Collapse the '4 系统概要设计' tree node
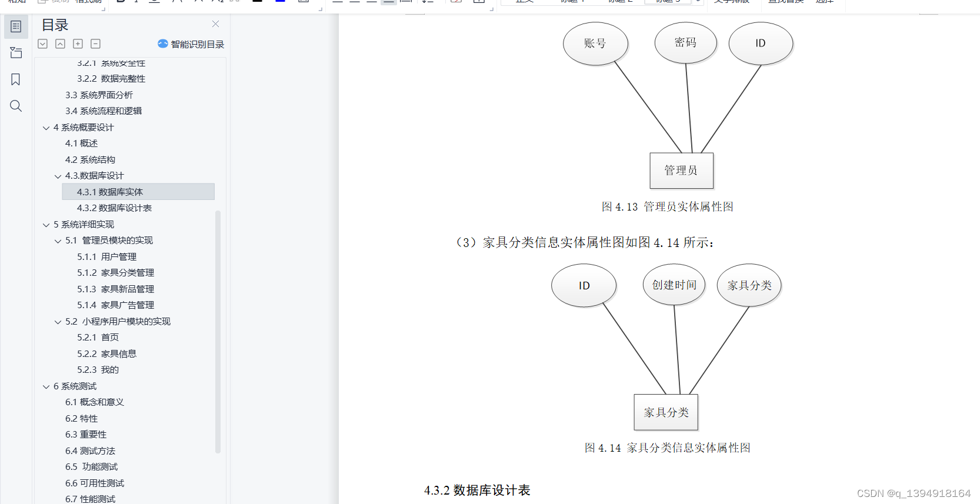Viewport: 980px width, 504px height. coord(46,128)
